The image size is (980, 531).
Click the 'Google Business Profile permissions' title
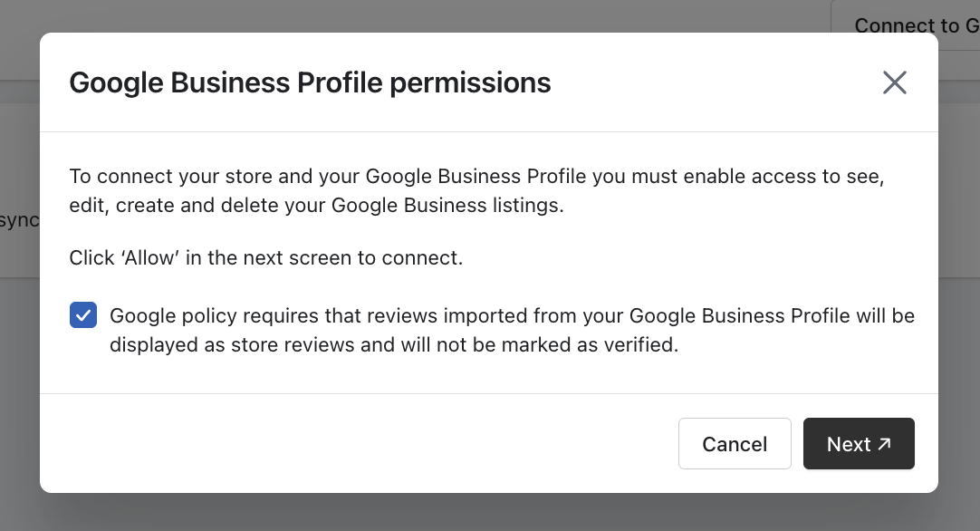[310, 82]
